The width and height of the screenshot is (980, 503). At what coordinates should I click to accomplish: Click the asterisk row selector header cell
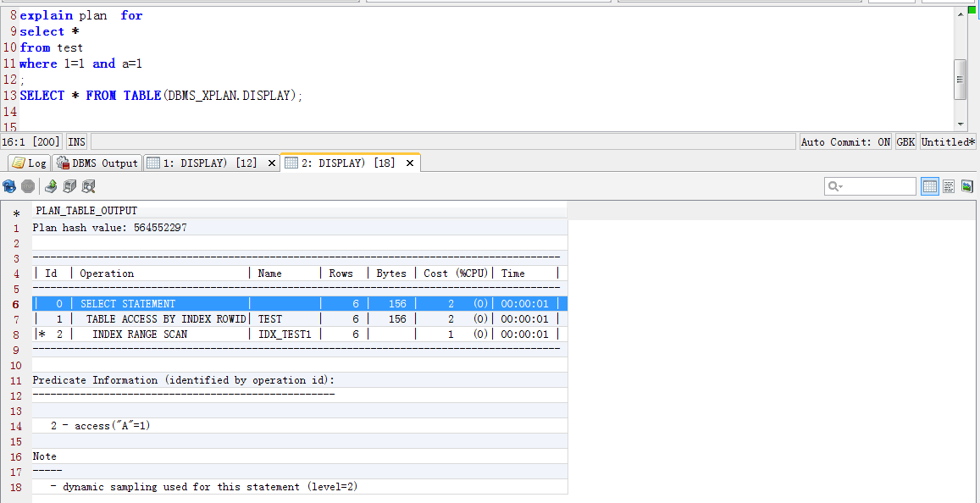[x=16, y=212]
